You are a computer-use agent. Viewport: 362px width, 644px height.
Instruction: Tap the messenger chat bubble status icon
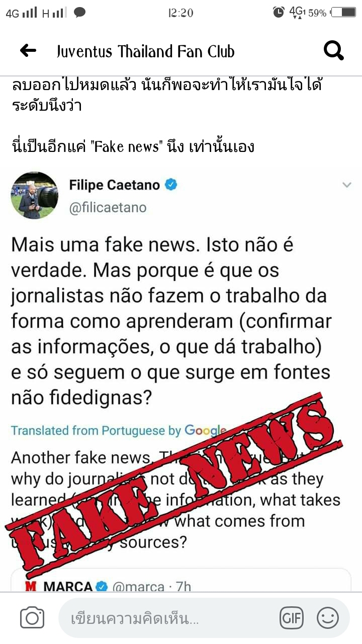(x=79, y=13)
